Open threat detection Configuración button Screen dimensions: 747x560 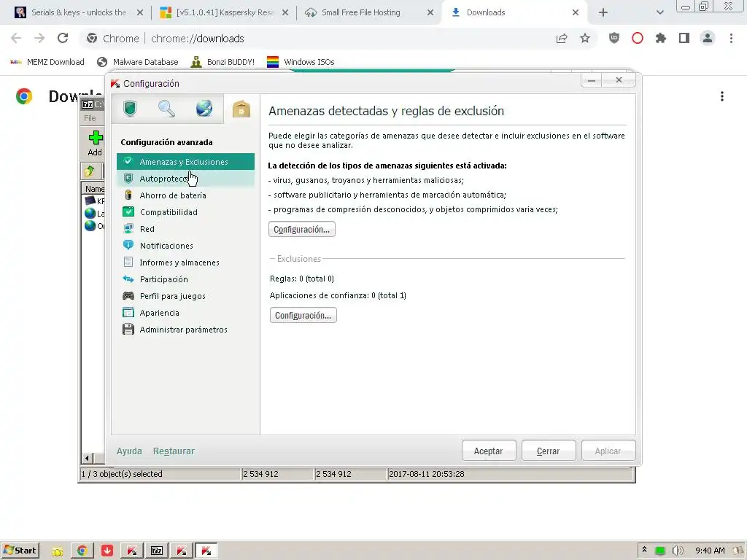tap(301, 230)
